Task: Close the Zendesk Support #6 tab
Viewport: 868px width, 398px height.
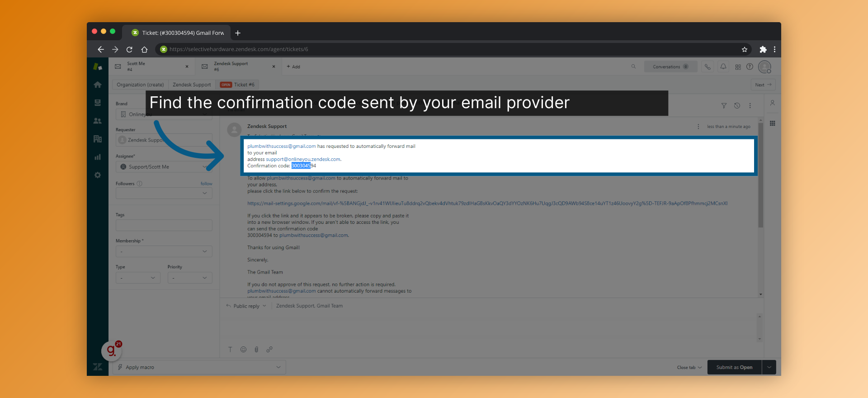Action: (274, 66)
